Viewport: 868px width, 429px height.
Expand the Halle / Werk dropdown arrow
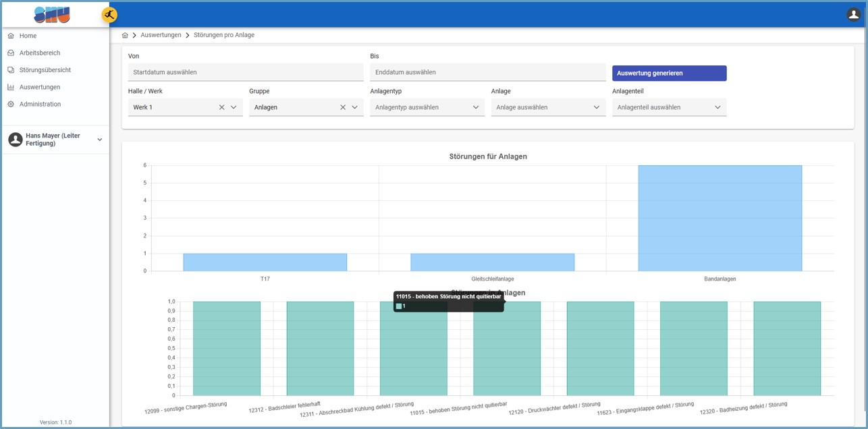coord(234,107)
